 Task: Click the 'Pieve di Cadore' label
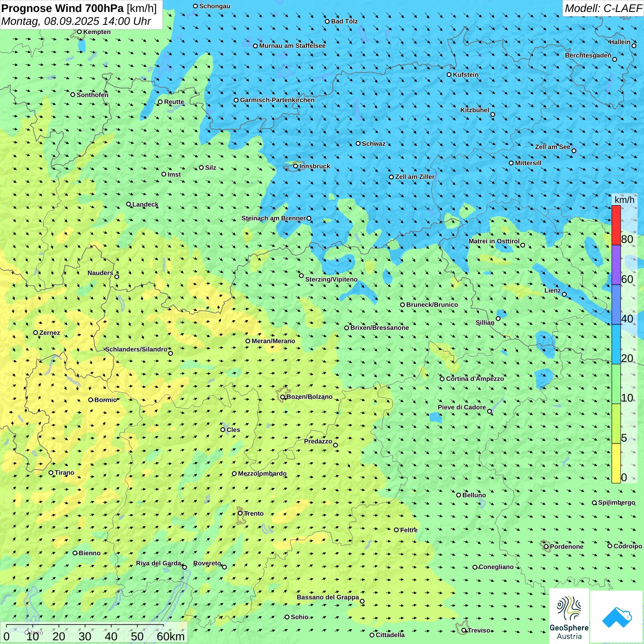click(x=462, y=407)
